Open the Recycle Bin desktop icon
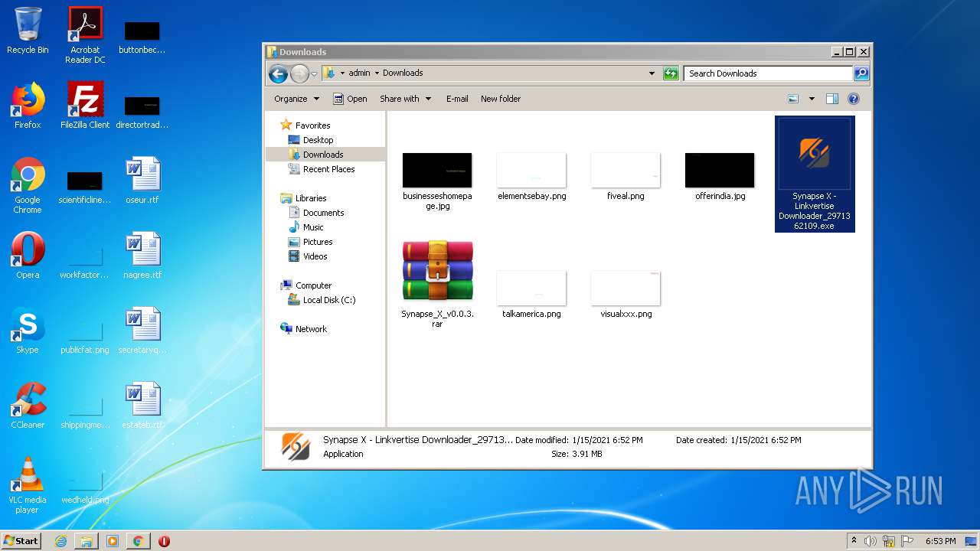Viewport: 980px width, 551px height. (x=28, y=31)
